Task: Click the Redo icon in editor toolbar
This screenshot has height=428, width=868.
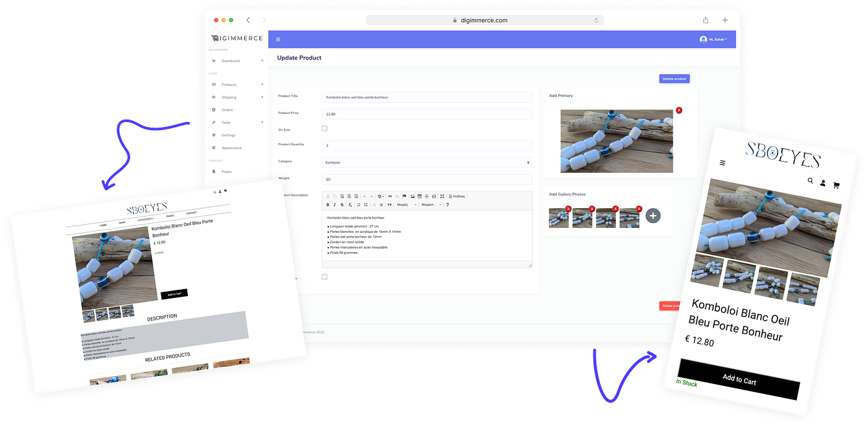Action: tap(371, 196)
